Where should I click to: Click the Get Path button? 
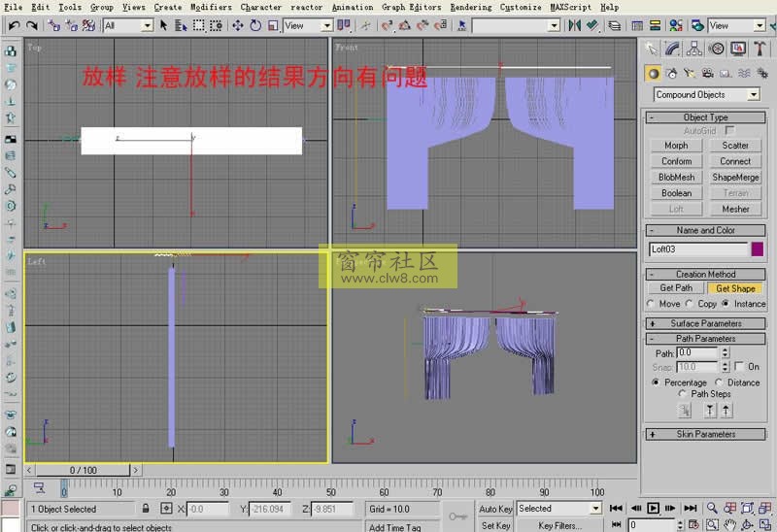pyautogui.click(x=676, y=287)
